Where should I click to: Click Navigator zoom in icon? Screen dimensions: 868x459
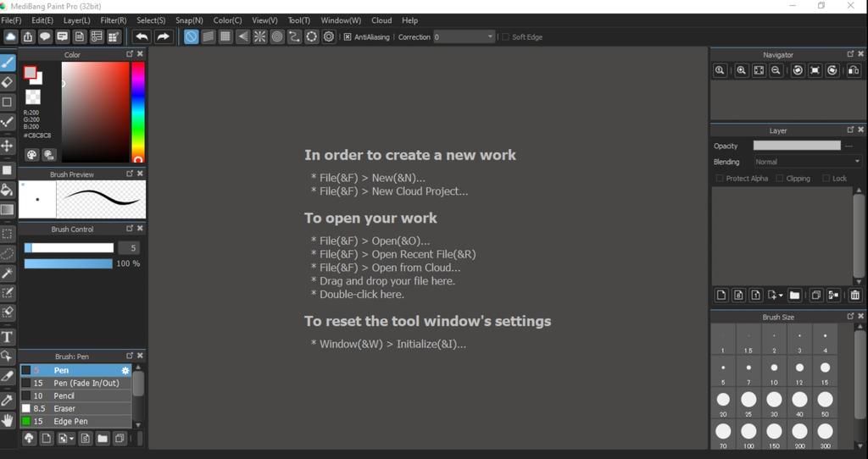741,70
